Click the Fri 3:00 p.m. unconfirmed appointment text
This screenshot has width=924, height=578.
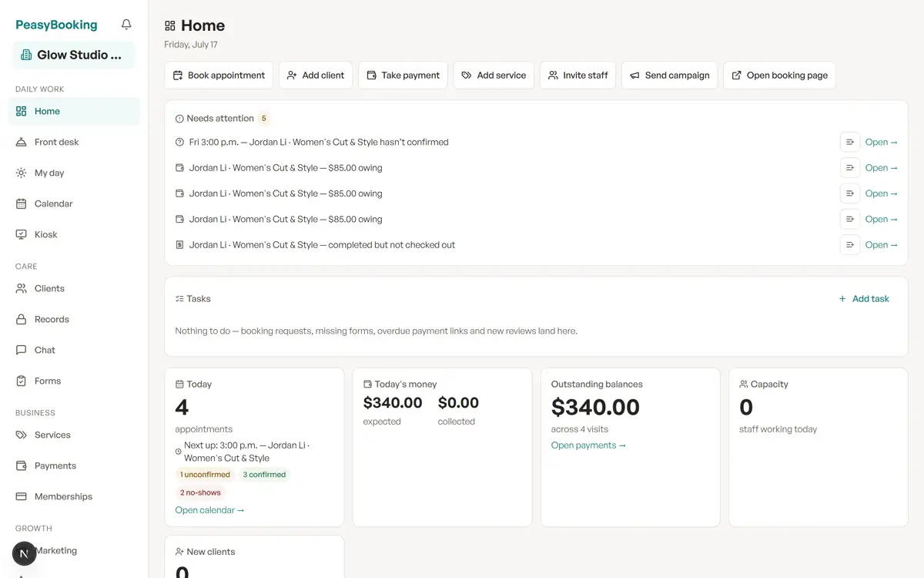coord(319,142)
